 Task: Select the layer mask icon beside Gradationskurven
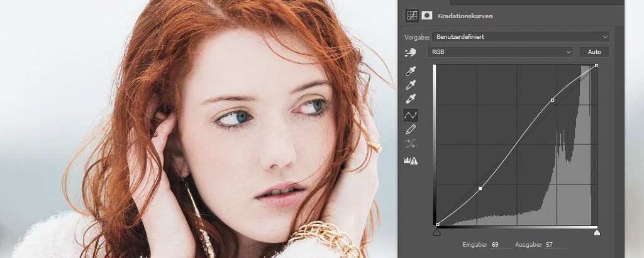[427, 16]
